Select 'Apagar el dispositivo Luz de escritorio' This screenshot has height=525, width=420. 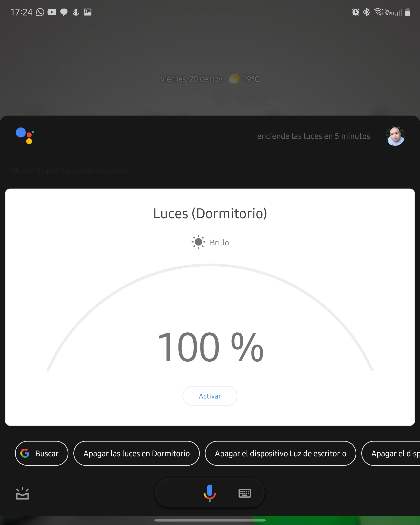[x=280, y=453]
